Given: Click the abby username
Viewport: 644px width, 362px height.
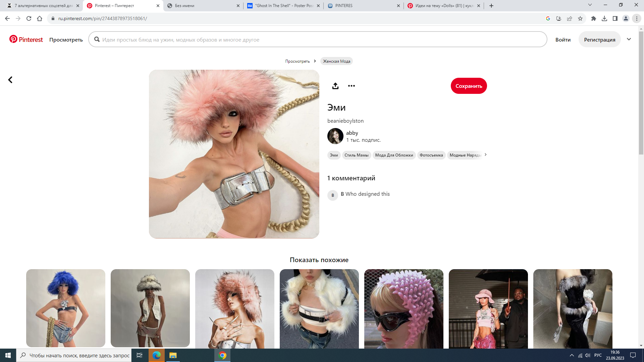Looking at the screenshot, I should pos(352,133).
